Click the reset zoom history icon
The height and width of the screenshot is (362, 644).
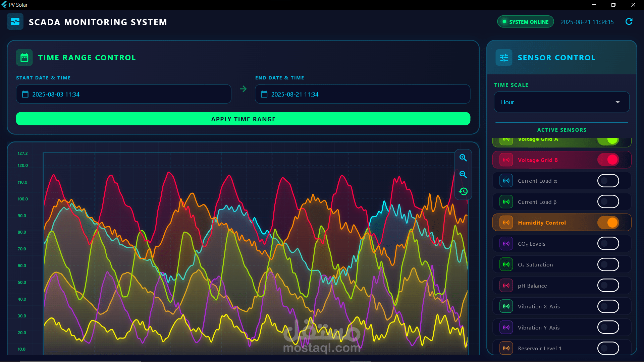pos(463,191)
